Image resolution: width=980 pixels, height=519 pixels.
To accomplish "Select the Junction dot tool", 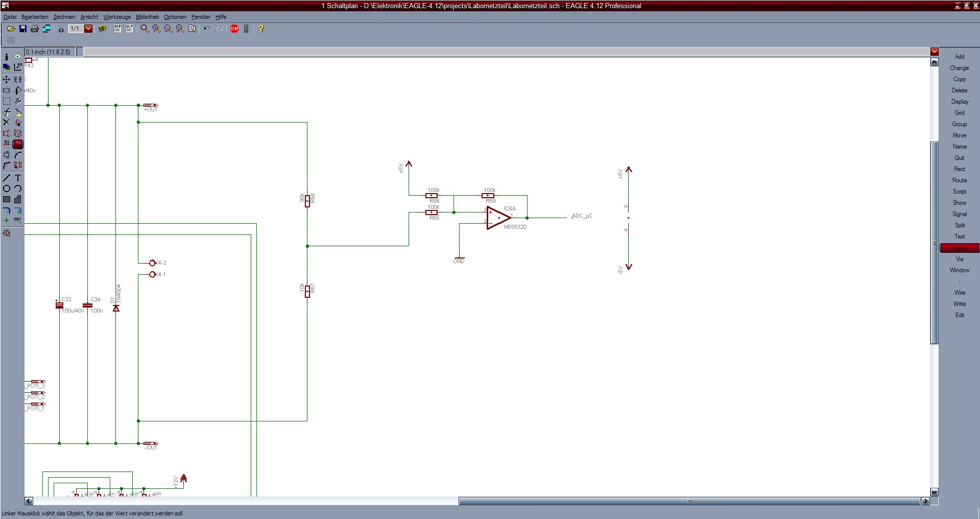I will [x=7, y=221].
